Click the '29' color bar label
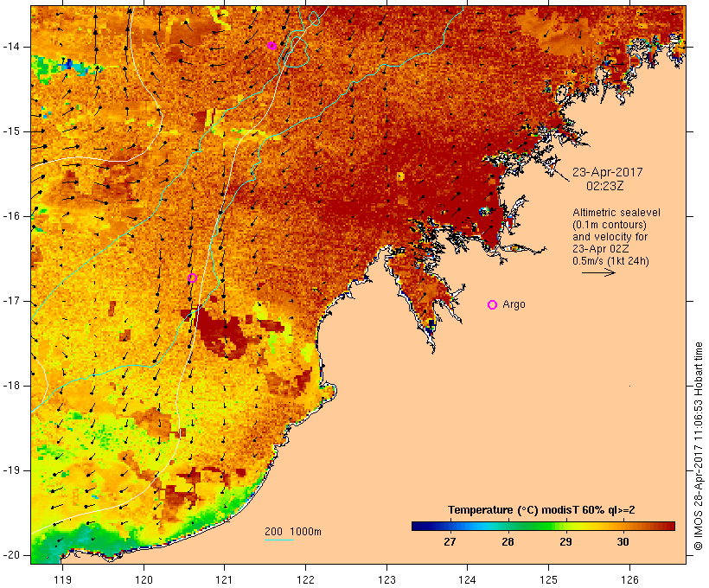 tap(565, 542)
